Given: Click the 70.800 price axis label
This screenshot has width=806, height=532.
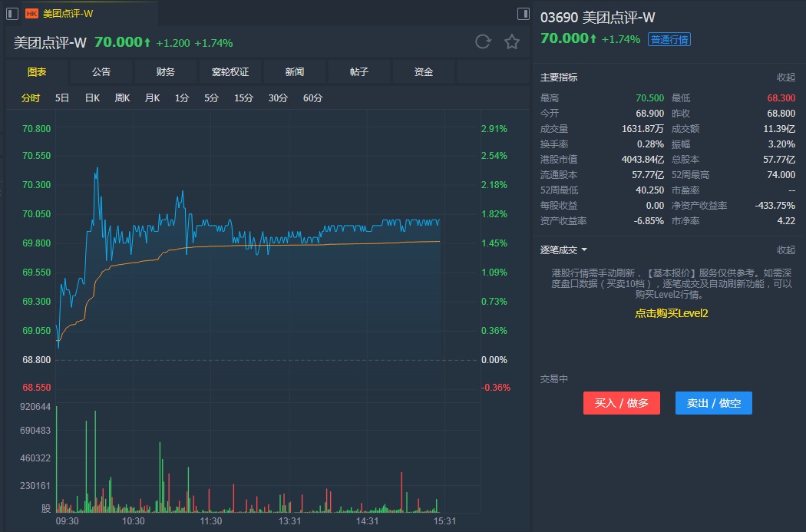Looking at the screenshot, I should 37,128.
